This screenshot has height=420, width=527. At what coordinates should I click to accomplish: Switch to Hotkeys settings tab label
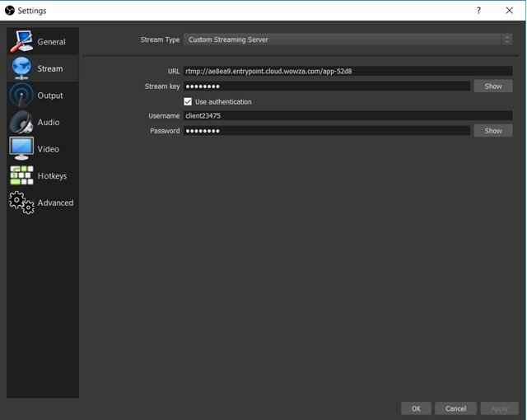52,176
